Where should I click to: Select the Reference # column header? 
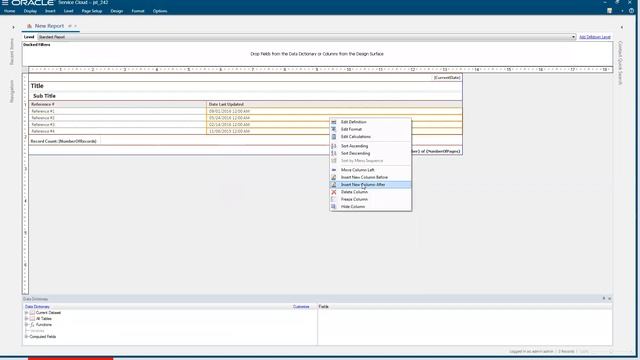[x=118, y=104]
